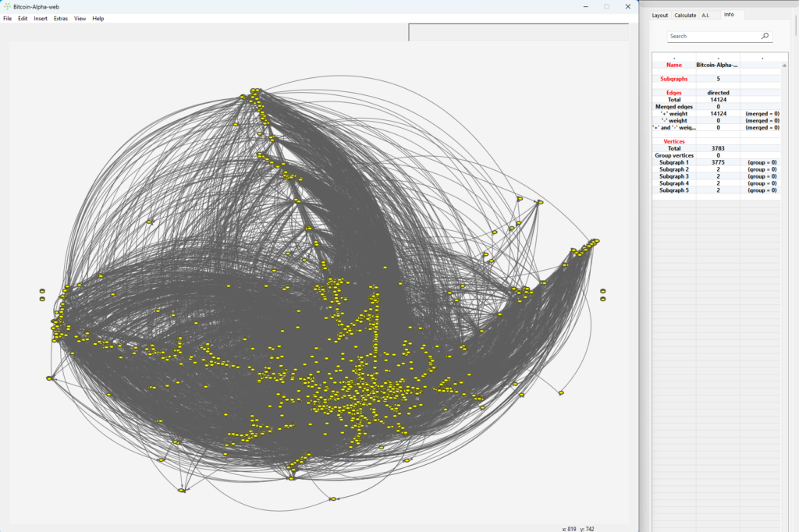799x532 pixels.
Task: Click the magnifier icon in the search box
Action: pos(765,36)
